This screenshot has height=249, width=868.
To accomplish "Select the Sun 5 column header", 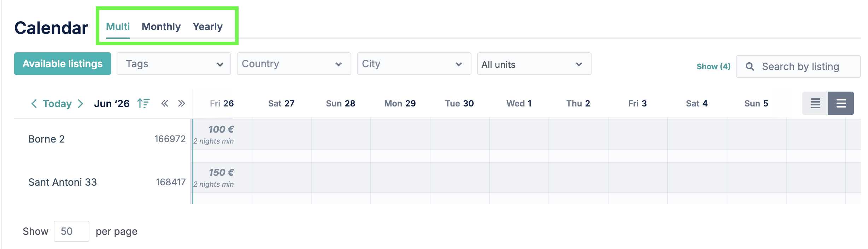I will coord(756,103).
